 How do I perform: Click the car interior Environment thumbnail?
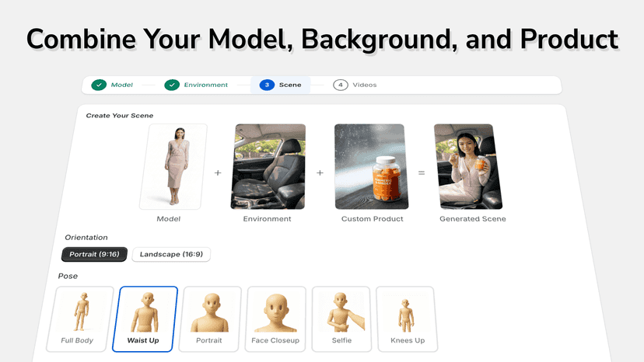point(268,167)
